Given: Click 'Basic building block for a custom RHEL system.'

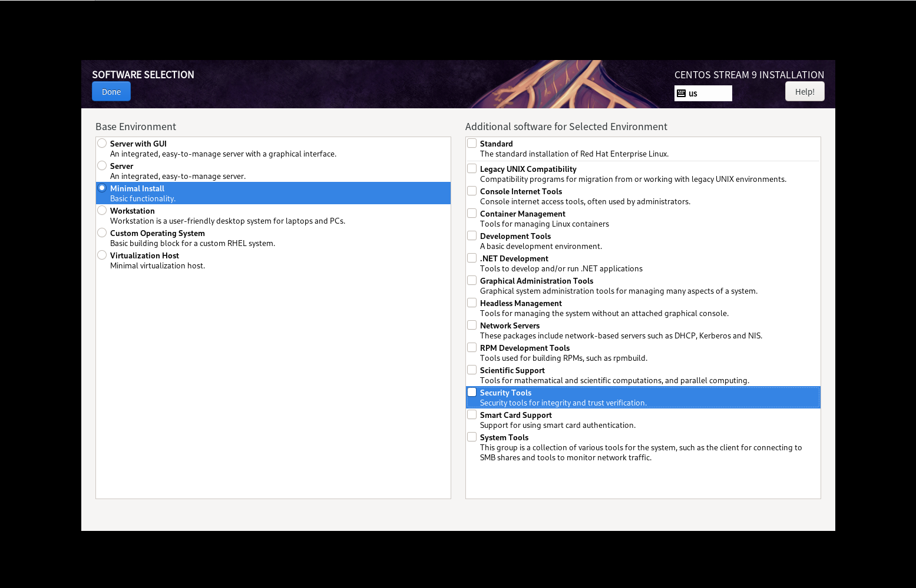Looking at the screenshot, I should [x=193, y=243].
